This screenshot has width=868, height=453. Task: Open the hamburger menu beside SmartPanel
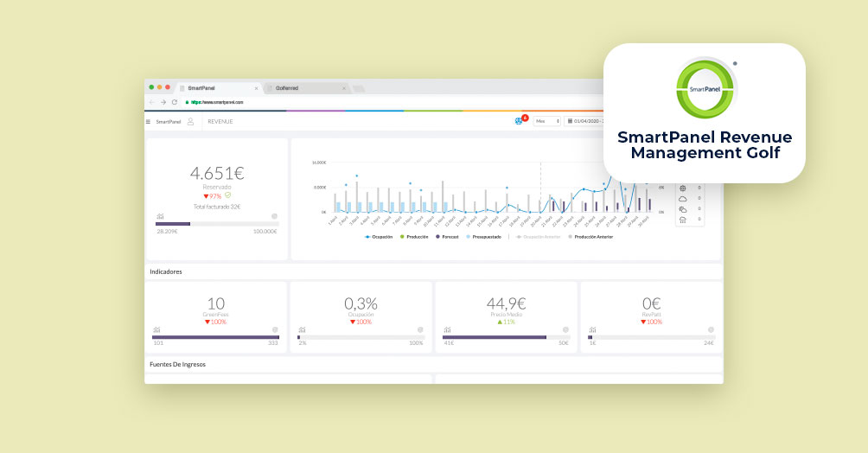click(148, 122)
